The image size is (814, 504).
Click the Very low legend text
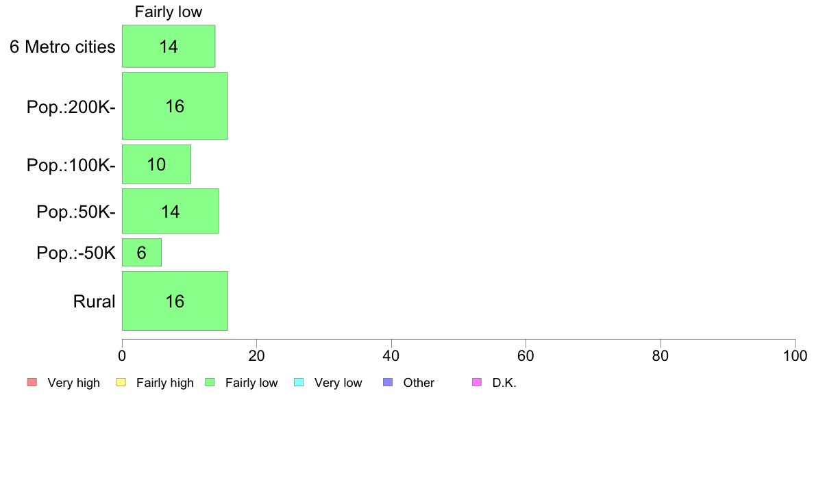point(338,383)
